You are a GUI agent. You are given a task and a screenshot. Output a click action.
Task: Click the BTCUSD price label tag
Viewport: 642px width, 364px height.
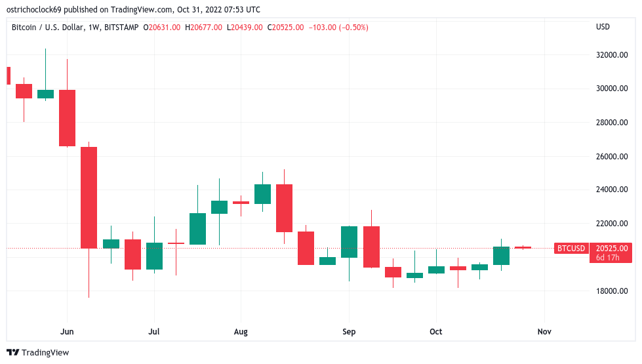point(571,248)
